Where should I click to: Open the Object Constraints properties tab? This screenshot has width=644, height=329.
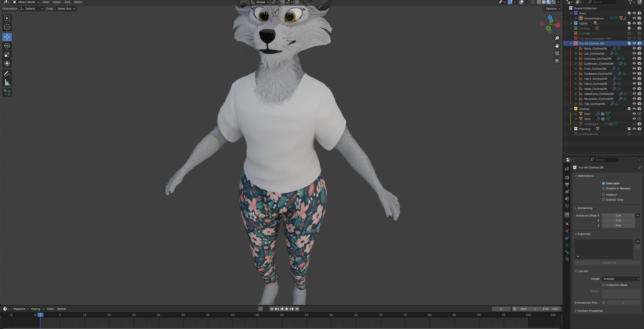[567, 238]
